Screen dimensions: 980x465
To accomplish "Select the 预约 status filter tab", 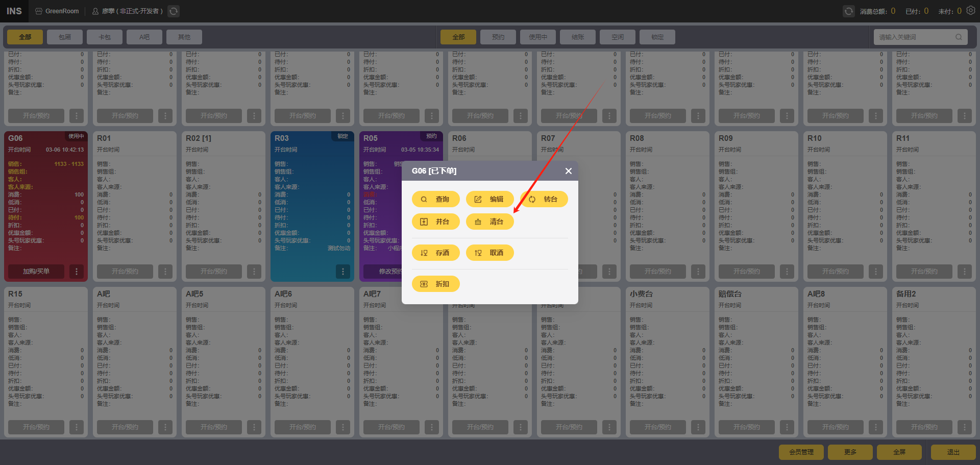I will (498, 37).
